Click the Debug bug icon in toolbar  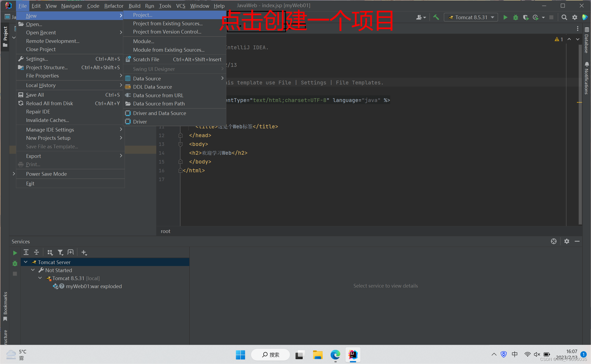click(x=515, y=17)
